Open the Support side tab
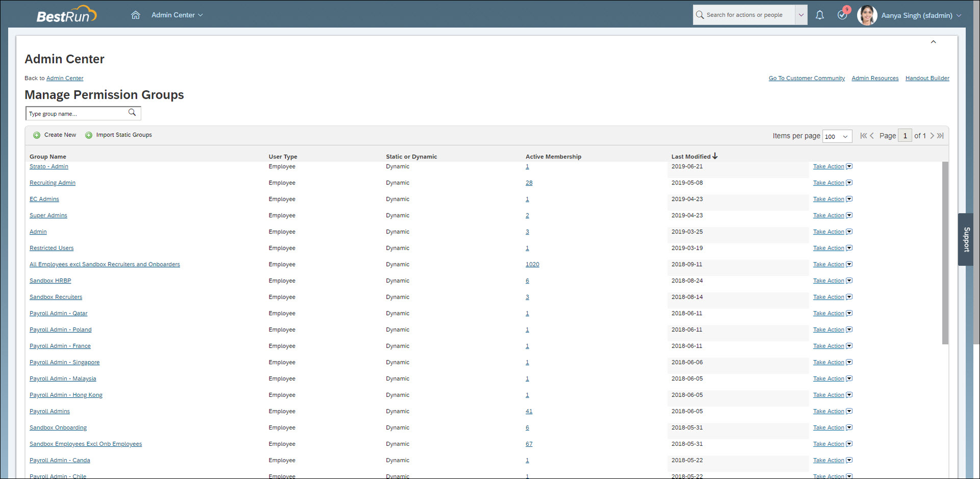The image size is (980, 479). pos(966,240)
